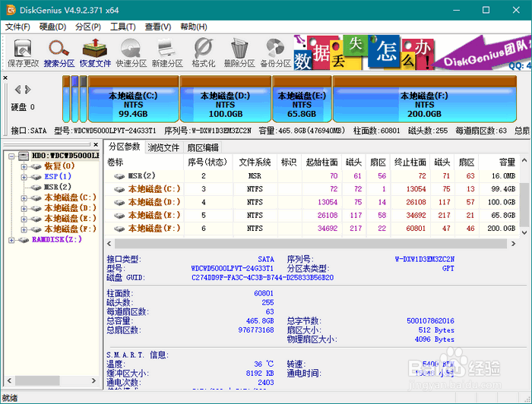Click down arrow of partition table vertical scrollbar
Image resolution: width=532 pixels, height=404 pixels.
524,232
